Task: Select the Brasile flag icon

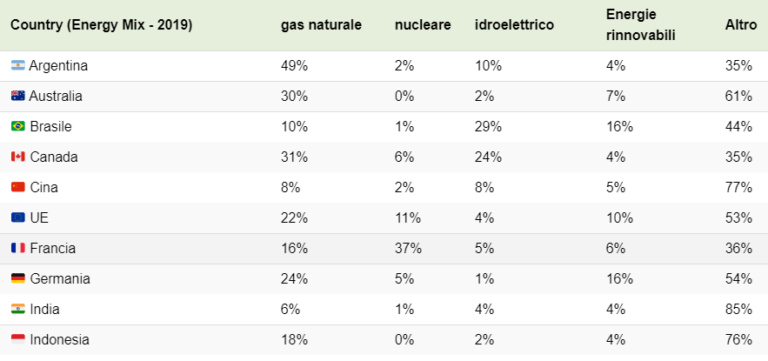Action: (18, 126)
